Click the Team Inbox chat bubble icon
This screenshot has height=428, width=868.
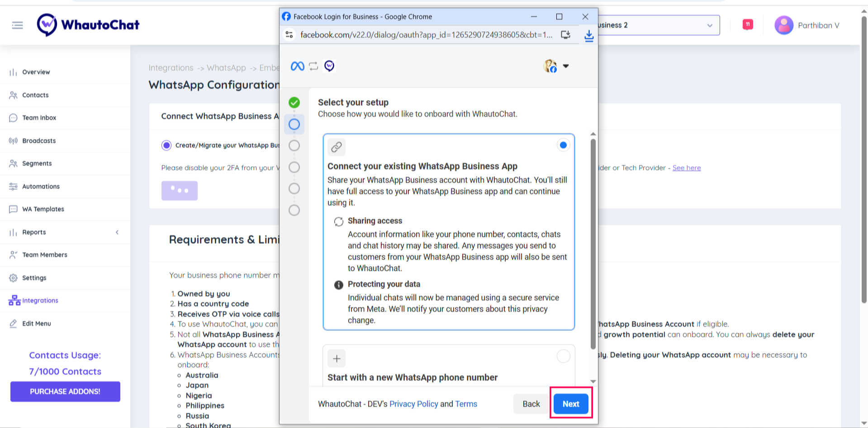[x=13, y=118]
